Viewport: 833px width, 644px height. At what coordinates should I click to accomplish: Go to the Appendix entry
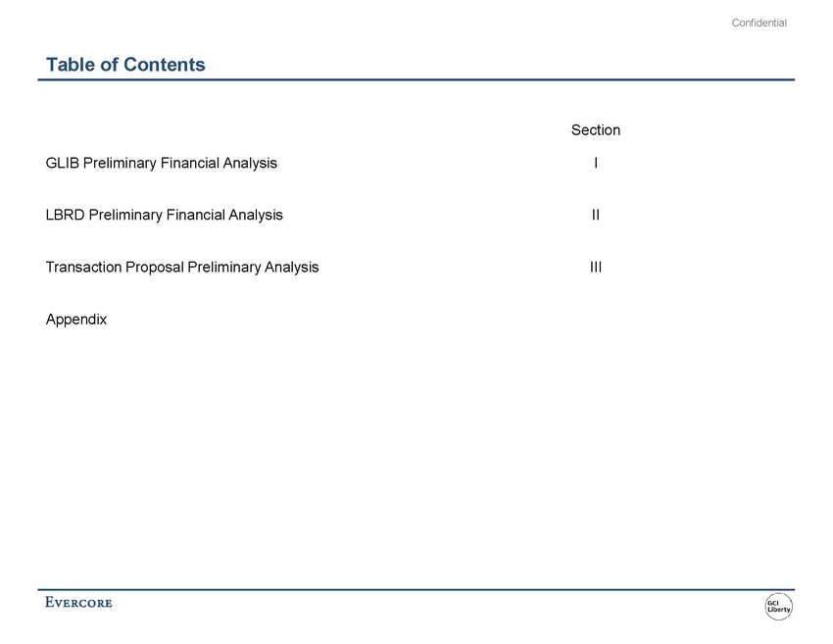pyautogui.click(x=76, y=320)
